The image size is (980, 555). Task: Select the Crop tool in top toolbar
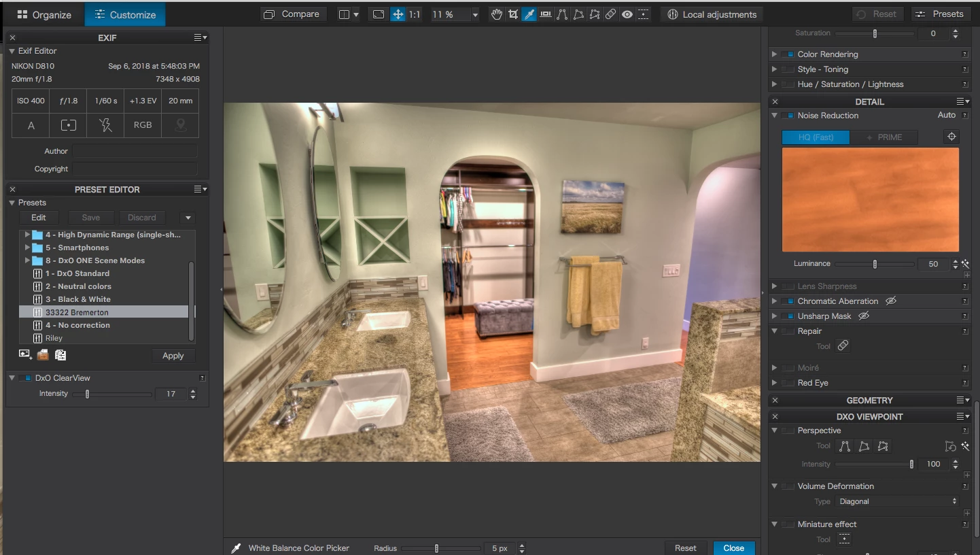513,14
